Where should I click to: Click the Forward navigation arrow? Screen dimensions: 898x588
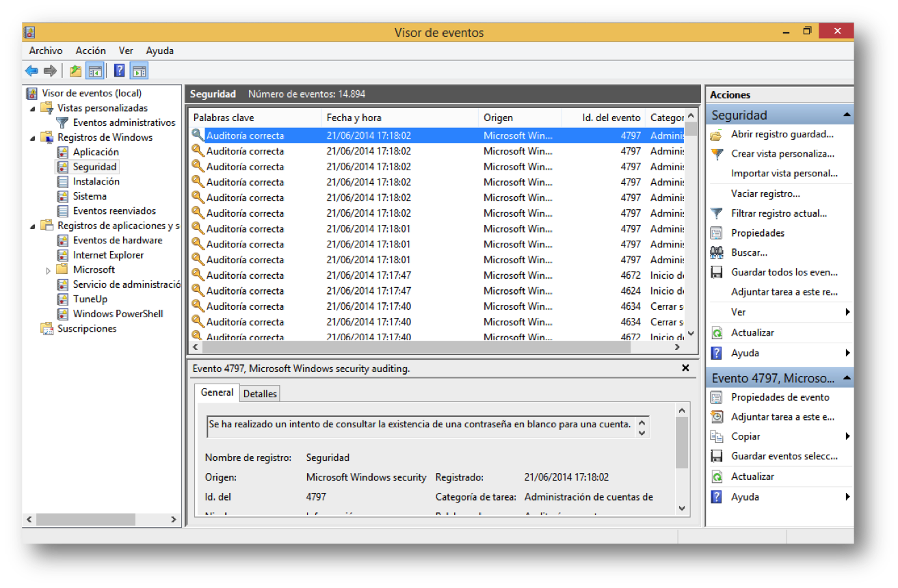click(x=51, y=70)
